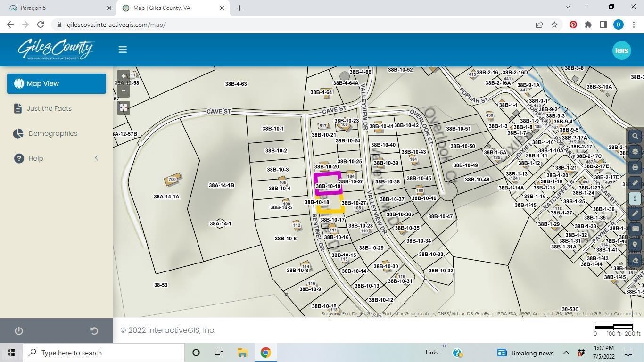Open the legend list panel
The image size is (644, 362).
(x=635, y=229)
